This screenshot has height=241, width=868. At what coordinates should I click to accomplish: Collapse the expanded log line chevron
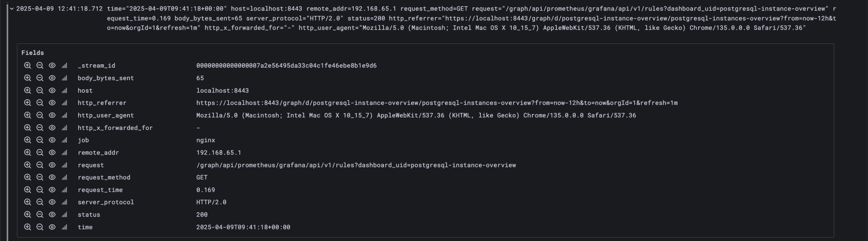(x=12, y=9)
